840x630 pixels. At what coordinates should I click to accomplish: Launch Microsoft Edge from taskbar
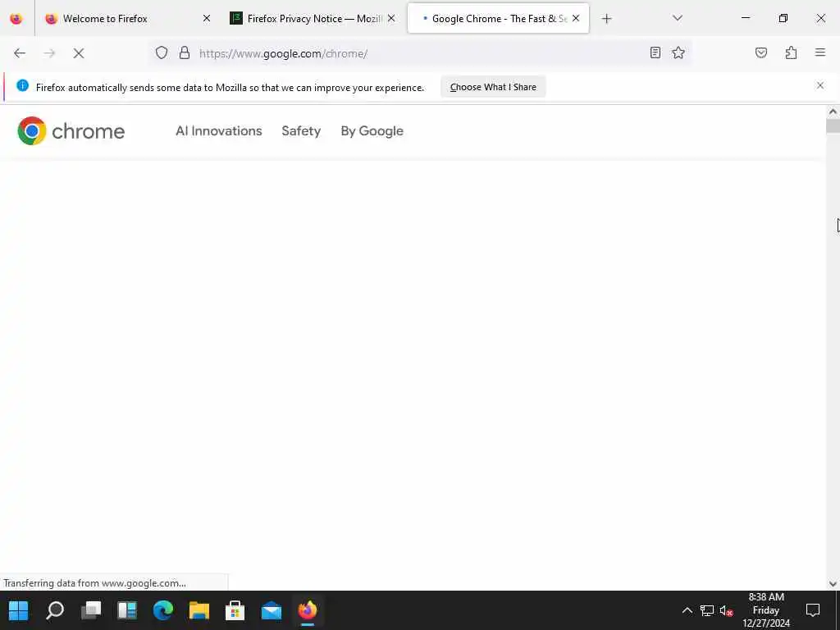[163, 610]
